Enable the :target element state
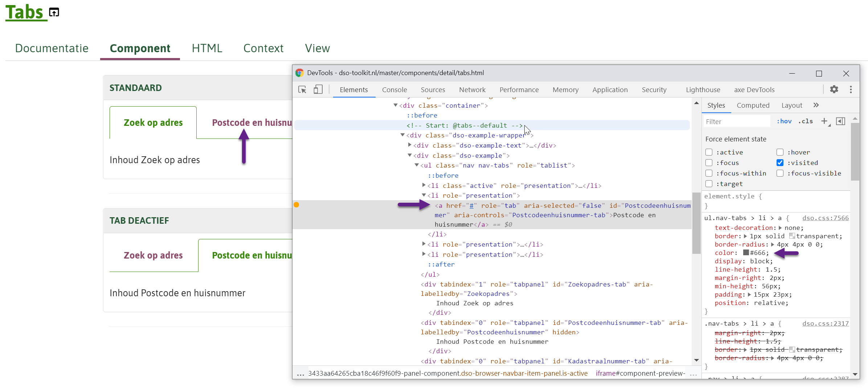Viewport: 868px width, 388px height. (x=709, y=184)
